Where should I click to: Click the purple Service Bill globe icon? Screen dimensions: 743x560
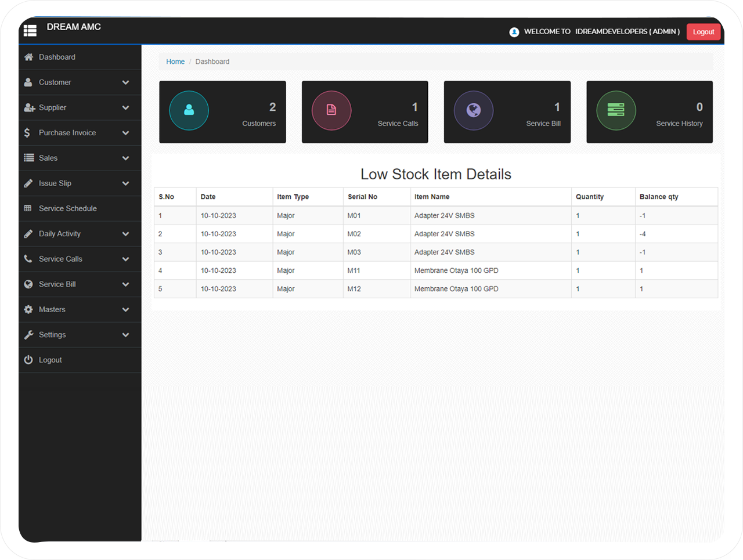474,110
